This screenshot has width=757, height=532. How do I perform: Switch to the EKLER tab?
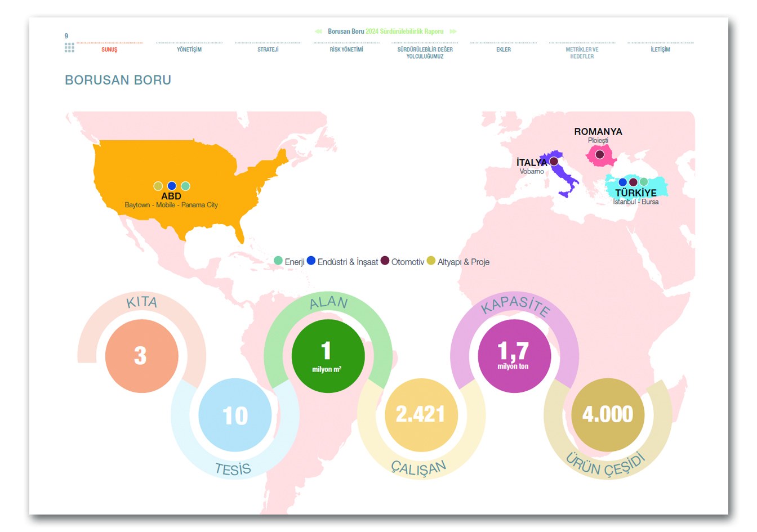click(504, 50)
